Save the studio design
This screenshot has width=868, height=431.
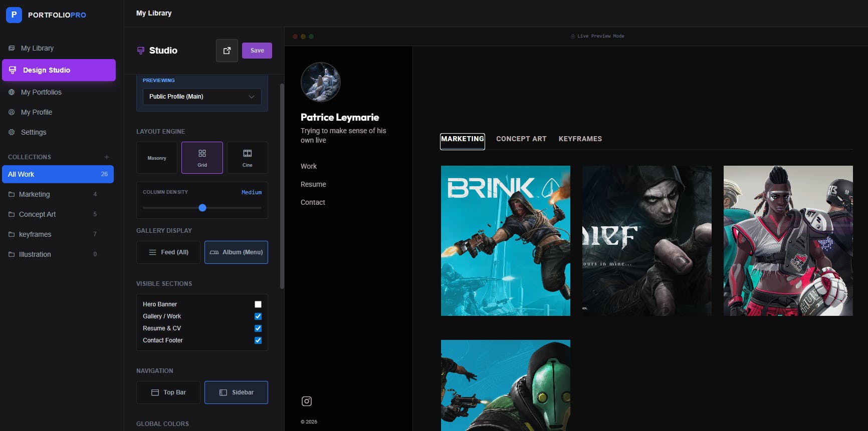257,51
